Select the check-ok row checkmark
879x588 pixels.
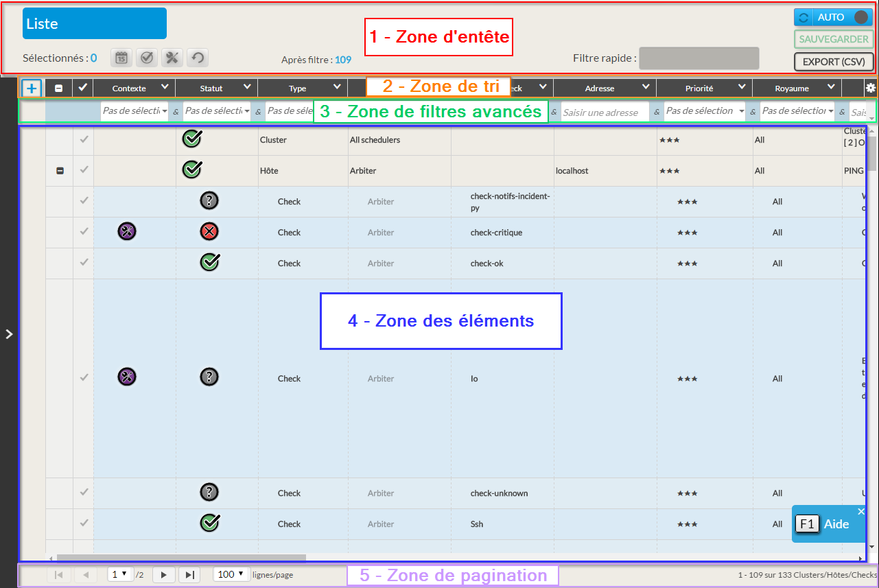84,263
